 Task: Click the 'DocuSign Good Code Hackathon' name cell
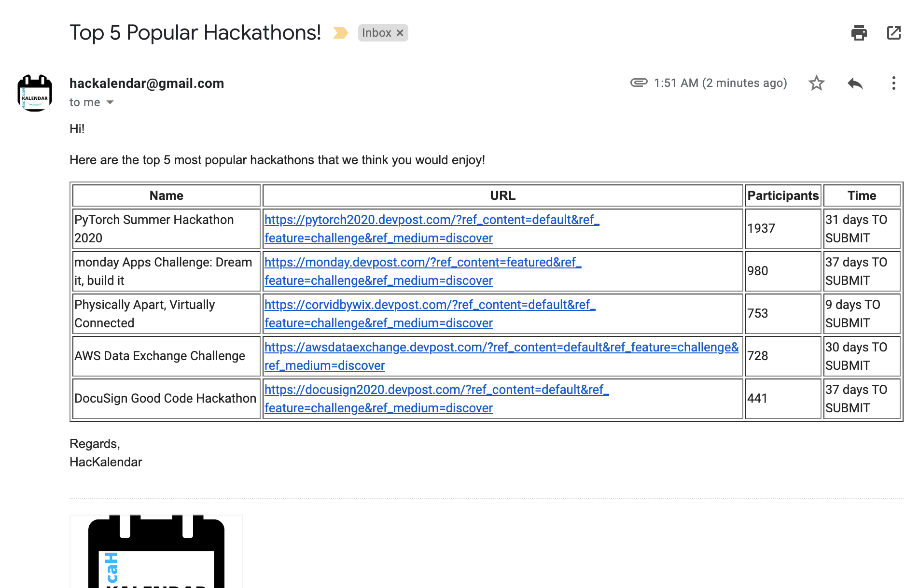pyautogui.click(x=167, y=399)
